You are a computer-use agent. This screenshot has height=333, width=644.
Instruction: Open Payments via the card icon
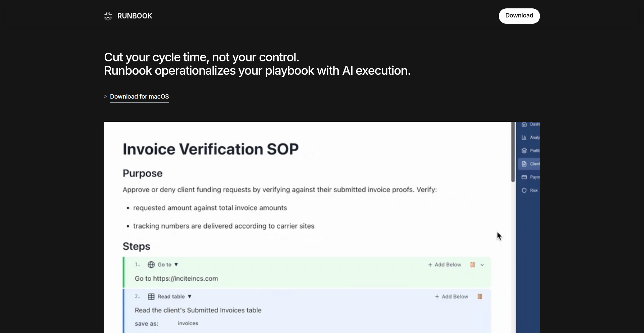pyautogui.click(x=524, y=177)
